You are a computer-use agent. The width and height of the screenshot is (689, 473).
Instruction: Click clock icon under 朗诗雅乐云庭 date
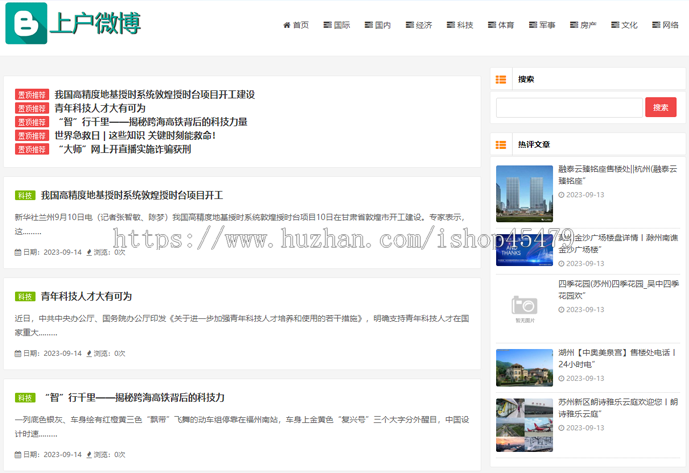[x=561, y=428]
